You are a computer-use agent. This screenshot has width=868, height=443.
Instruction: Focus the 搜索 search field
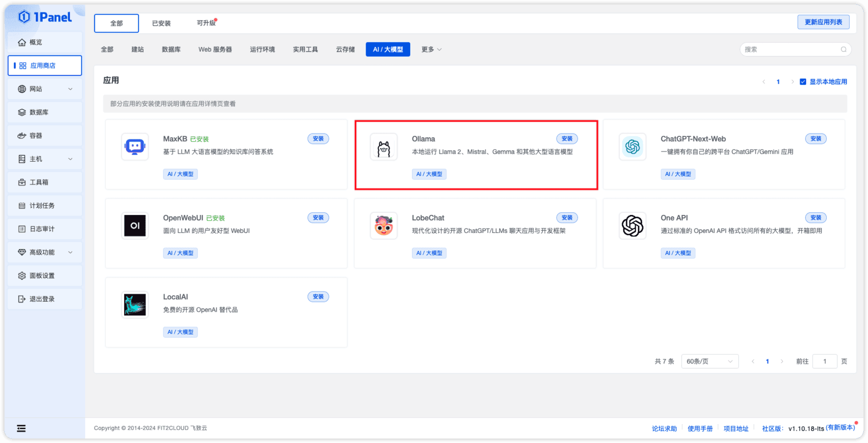[x=795, y=49]
